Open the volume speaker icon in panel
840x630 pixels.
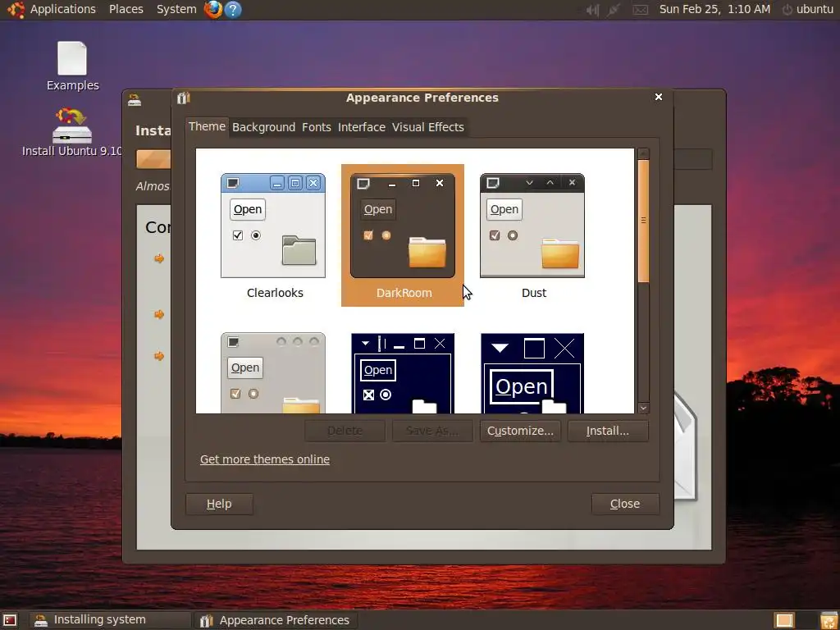tap(592, 10)
